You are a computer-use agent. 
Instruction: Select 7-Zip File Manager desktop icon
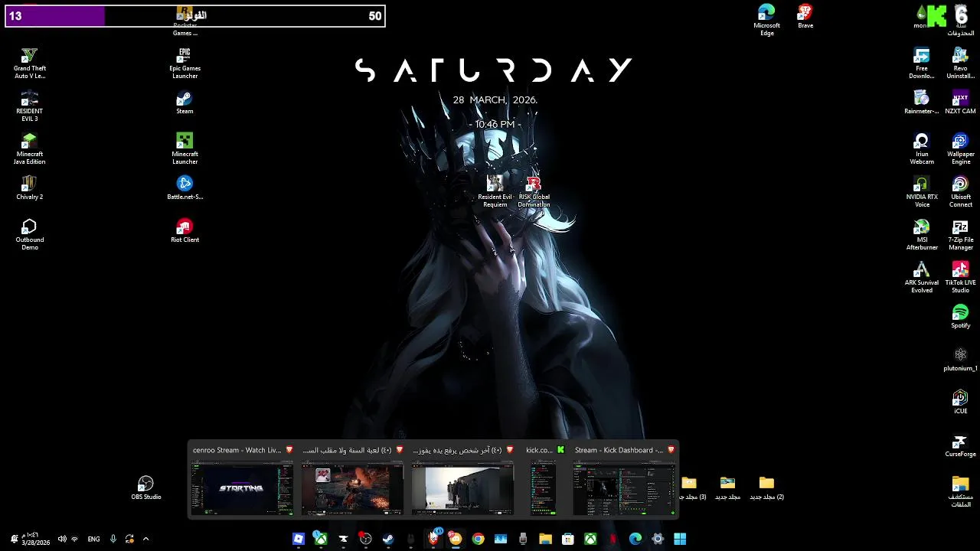click(960, 235)
